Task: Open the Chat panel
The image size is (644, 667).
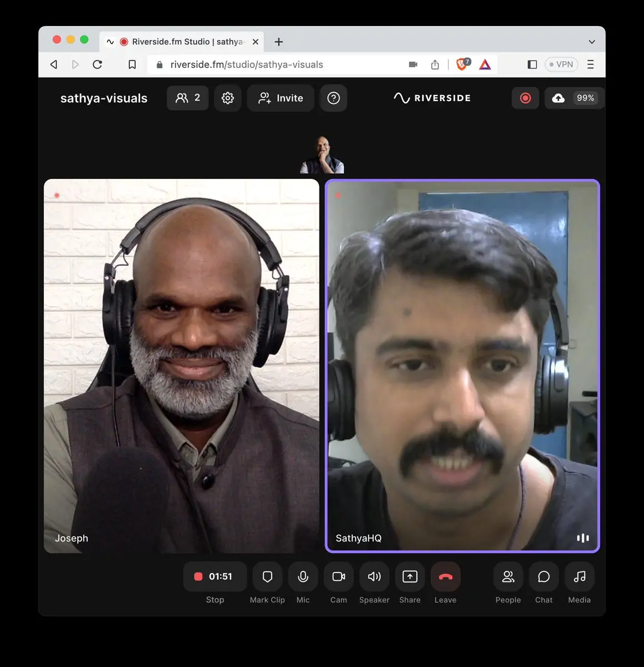Action: (x=543, y=577)
